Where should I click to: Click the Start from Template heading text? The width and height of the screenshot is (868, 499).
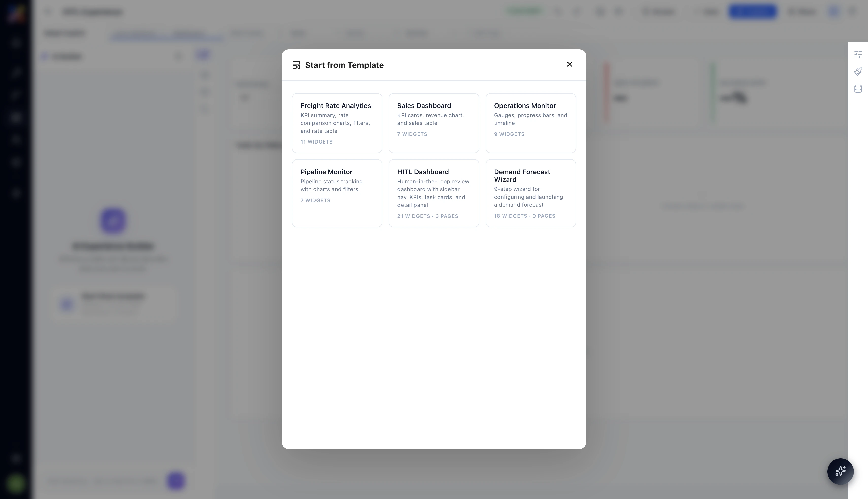point(344,65)
